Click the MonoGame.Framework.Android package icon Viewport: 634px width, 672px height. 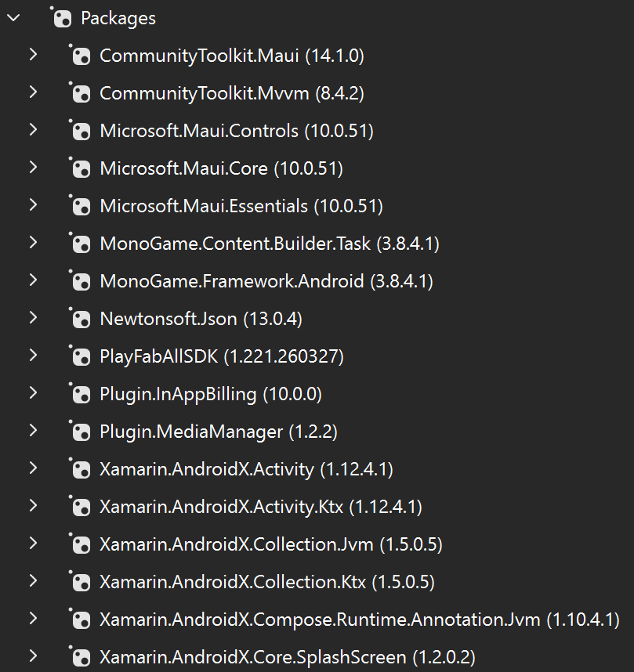81,281
